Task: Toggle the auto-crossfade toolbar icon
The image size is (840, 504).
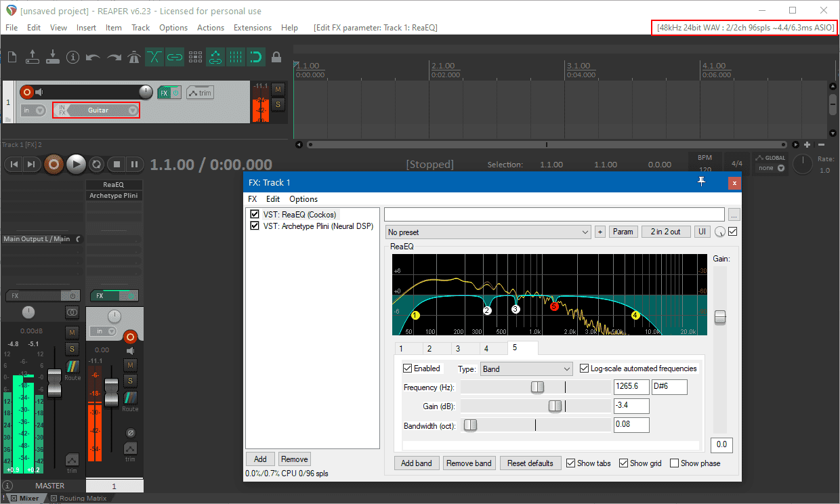Action: [x=154, y=57]
